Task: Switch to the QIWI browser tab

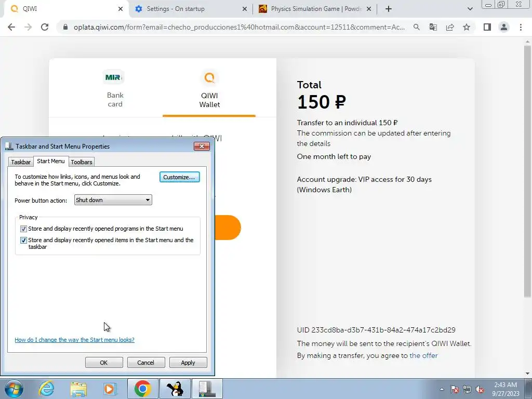Action: coord(64,9)
